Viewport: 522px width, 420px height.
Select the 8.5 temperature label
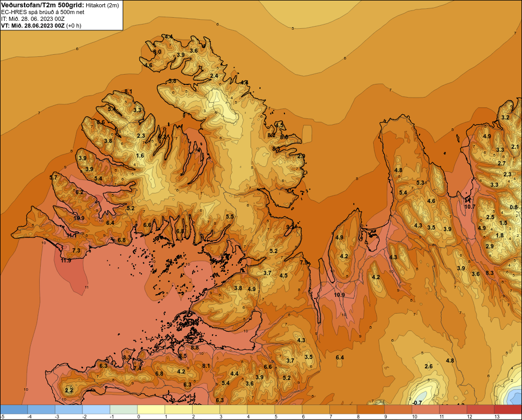pyautogui.click(x=183, y=356)
